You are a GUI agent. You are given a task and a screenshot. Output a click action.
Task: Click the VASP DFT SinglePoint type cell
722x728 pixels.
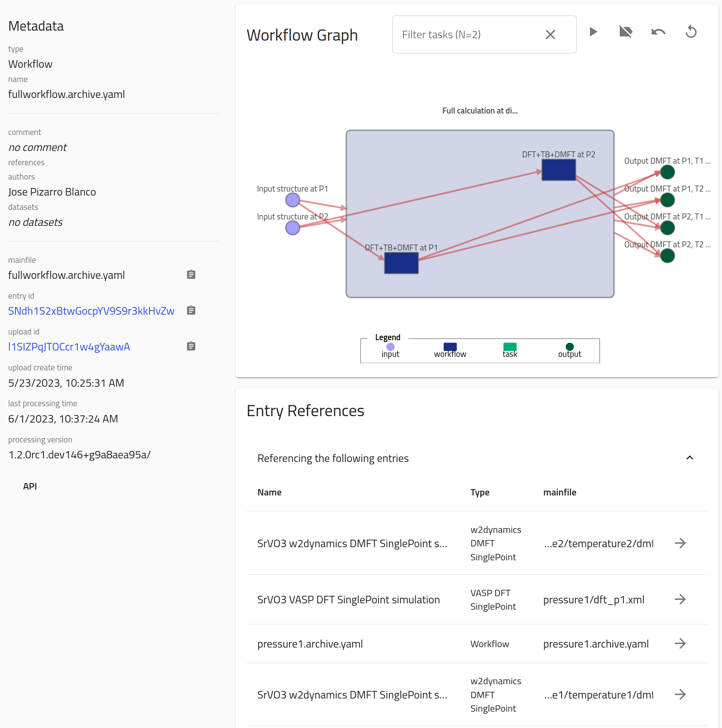point(493,600)
